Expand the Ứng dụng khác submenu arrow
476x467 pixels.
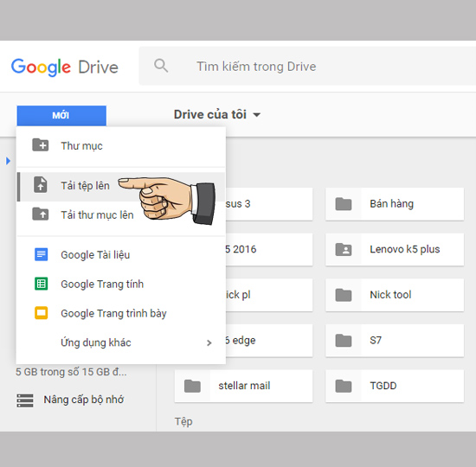pos(209,342)
